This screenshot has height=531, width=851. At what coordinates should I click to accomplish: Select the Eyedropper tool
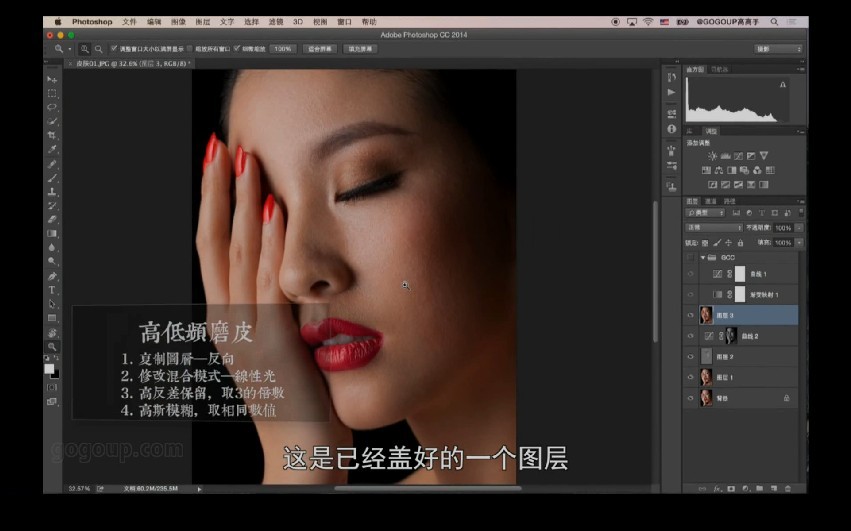coord(52,149)
